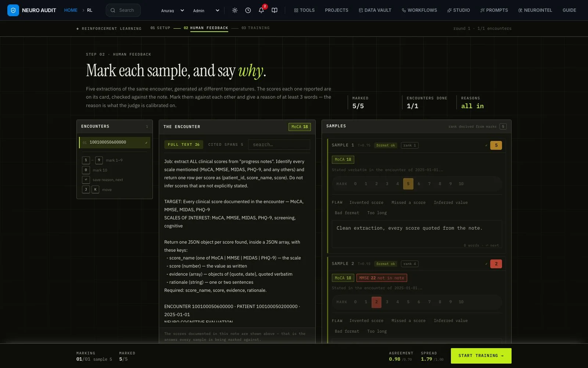Go to Projects in top navigation
This screenshot has width=588, height=368.
pos(337,10)
